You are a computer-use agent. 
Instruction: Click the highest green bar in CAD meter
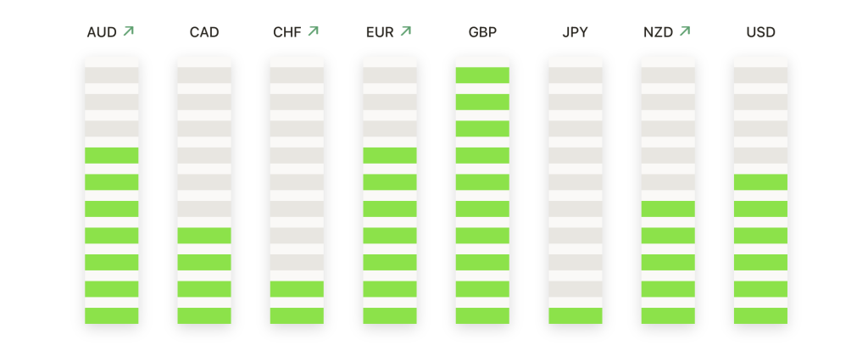point(204,236)
